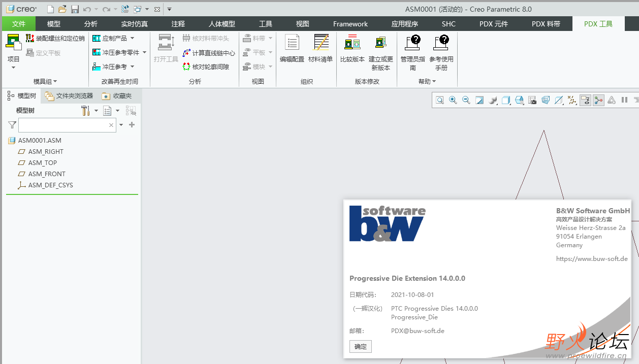Expand the 模具组 group dropdown
Screen dimensions: 639x364
click(x=45, y=81)
